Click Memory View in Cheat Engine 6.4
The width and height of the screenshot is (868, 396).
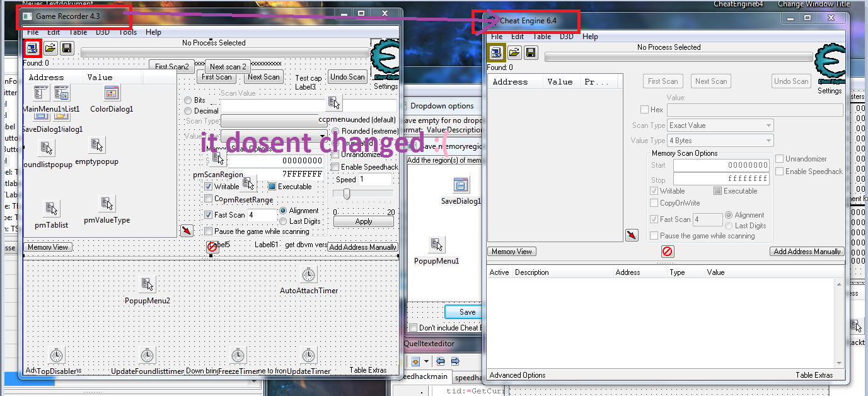(x=512, y=252)
